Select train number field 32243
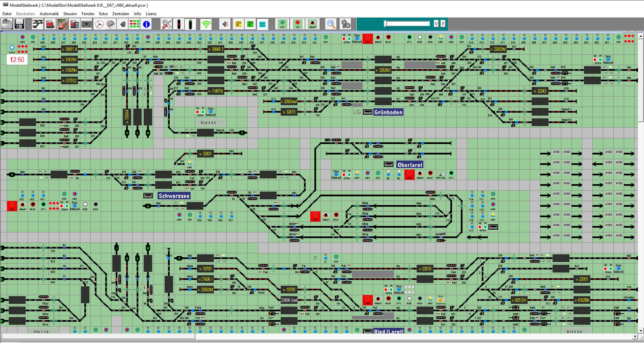This screenshot has height=343, width=644. 540,91
